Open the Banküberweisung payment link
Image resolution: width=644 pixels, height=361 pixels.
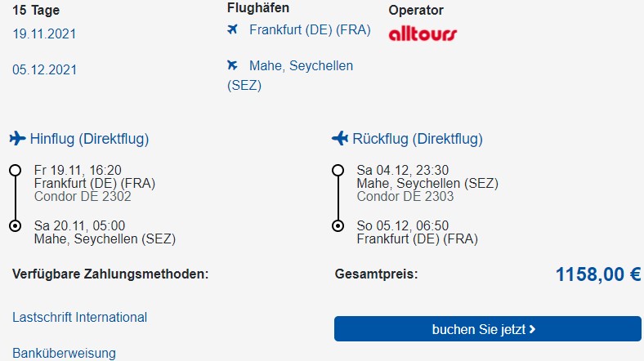64,353
